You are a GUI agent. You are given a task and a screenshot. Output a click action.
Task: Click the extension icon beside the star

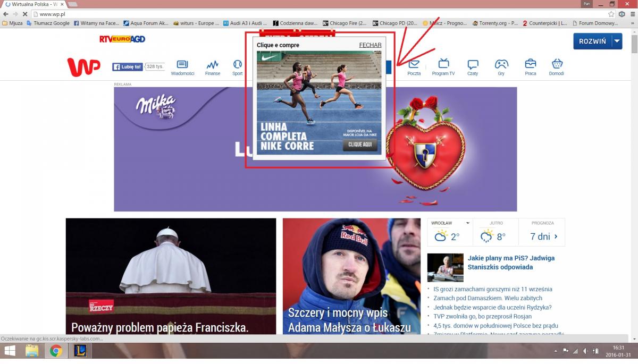tap(622, 14)
